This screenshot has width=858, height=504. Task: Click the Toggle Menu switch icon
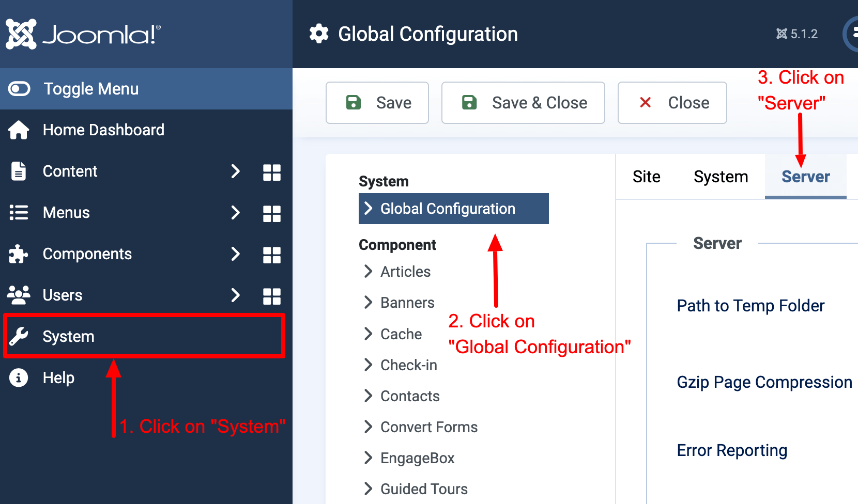click(20, 89)
